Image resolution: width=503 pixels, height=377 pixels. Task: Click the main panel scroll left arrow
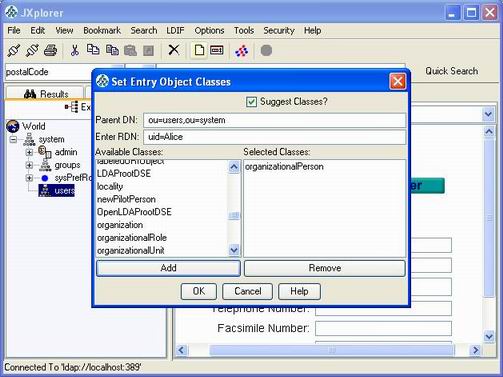coord(181,350)
